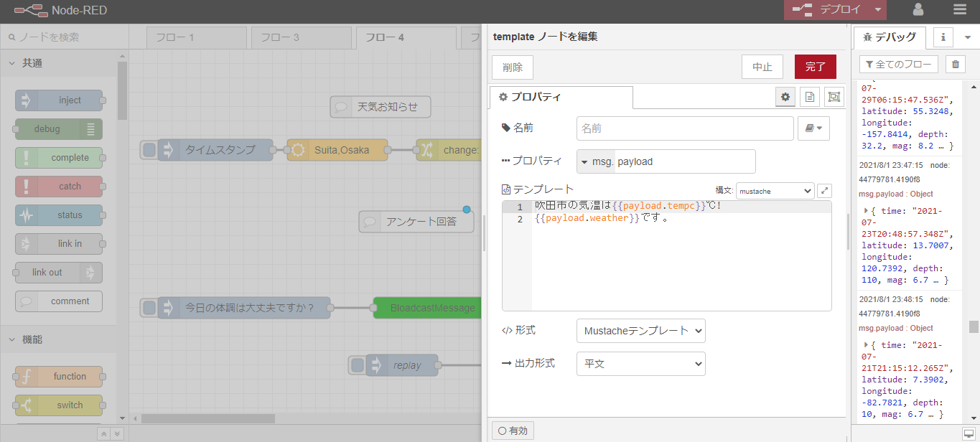Click the ノードを検索 palette search field

[x=65, y=37]
